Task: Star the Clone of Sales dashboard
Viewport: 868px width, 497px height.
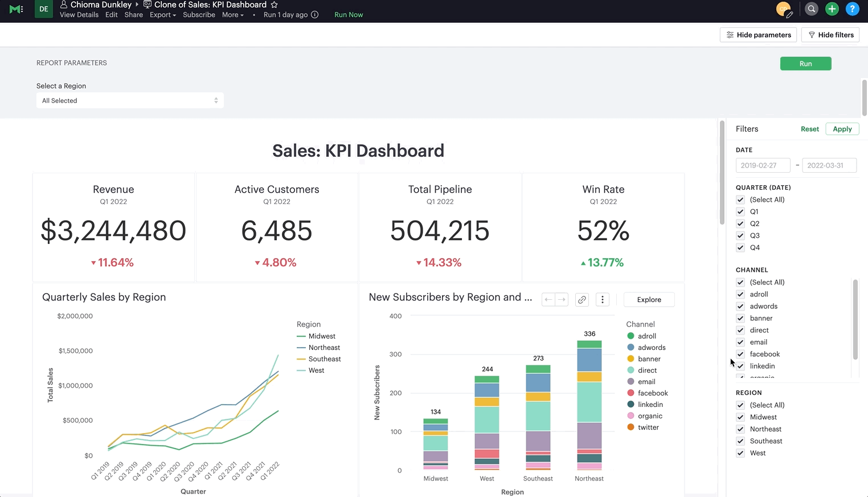Action: click(274, 5)
